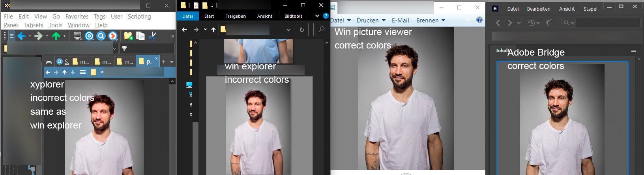This screenshot has height=175, width=644.
Task: Click the new folder icon in XYplorer
Action: pyautogui.click(x=128, y=36)
